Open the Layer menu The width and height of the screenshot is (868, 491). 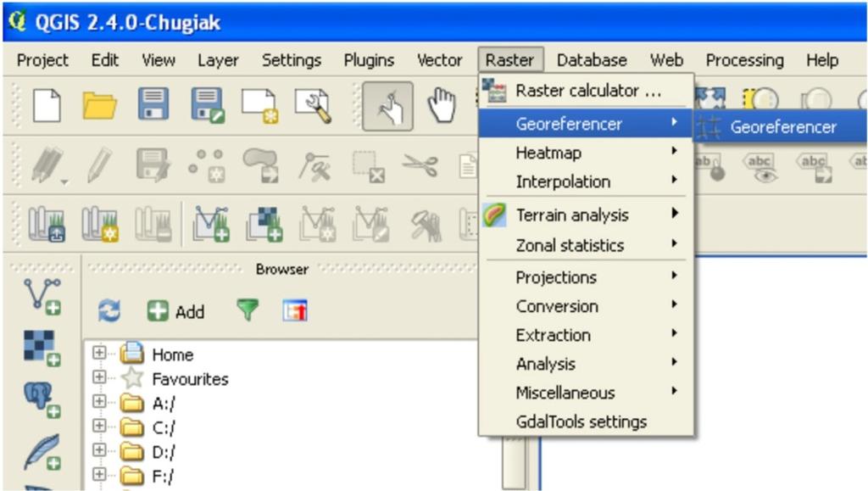tap(218, 59)
